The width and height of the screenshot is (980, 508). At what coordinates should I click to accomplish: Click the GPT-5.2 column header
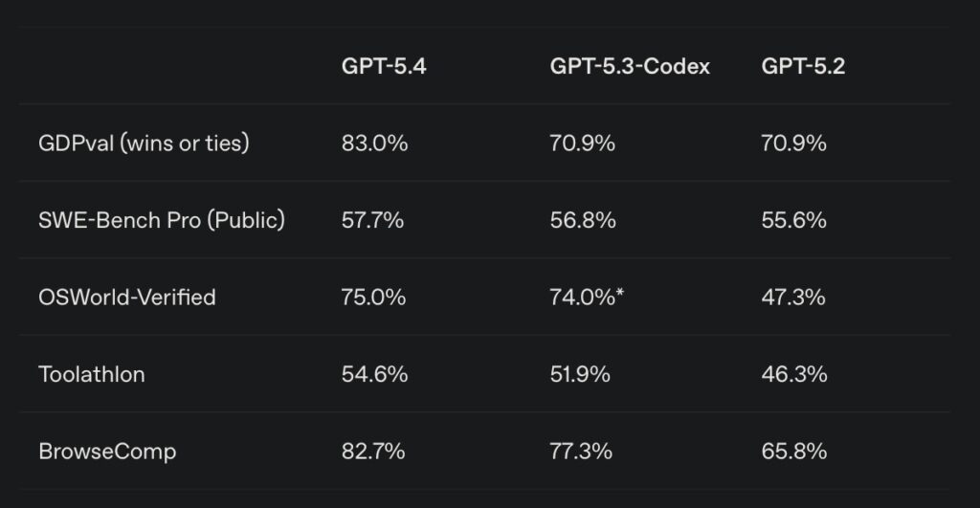(x=803, y=67)
